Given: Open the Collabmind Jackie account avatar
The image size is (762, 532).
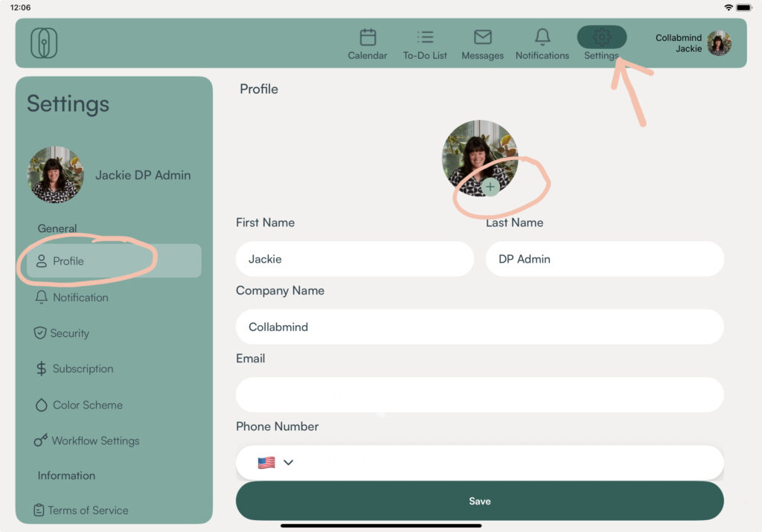Looking at the screenshot, I should [719, 43].
